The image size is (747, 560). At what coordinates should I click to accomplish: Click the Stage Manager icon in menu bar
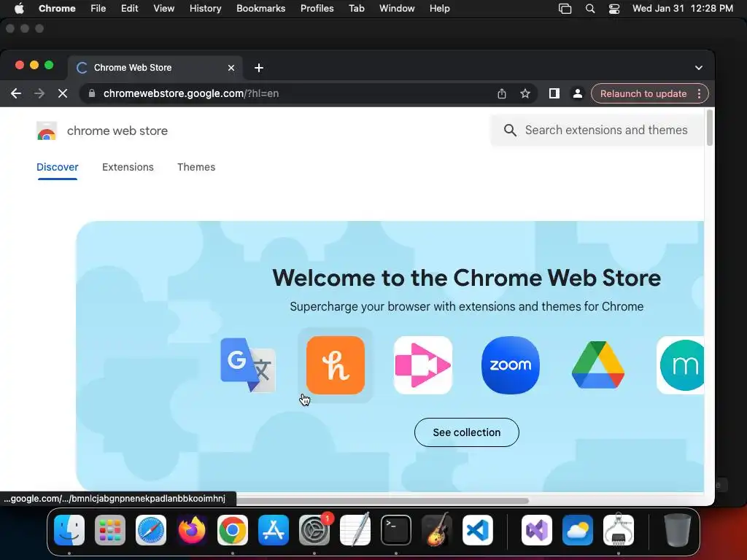tap(565, 9)
